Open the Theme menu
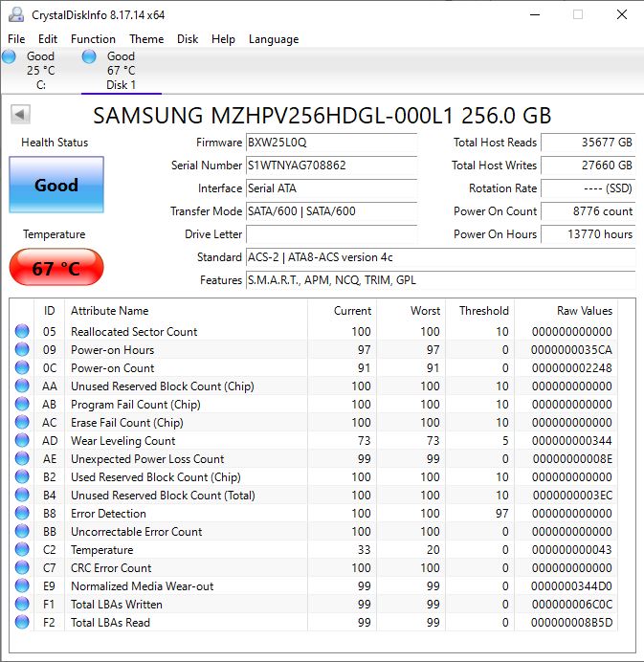The image size is (644, 662). (x=146, y=39)
